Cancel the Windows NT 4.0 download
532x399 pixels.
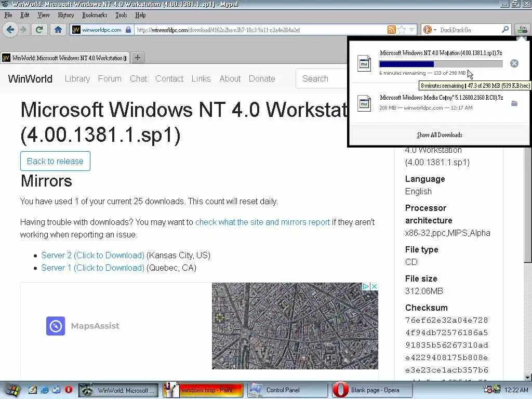(514, 63)
